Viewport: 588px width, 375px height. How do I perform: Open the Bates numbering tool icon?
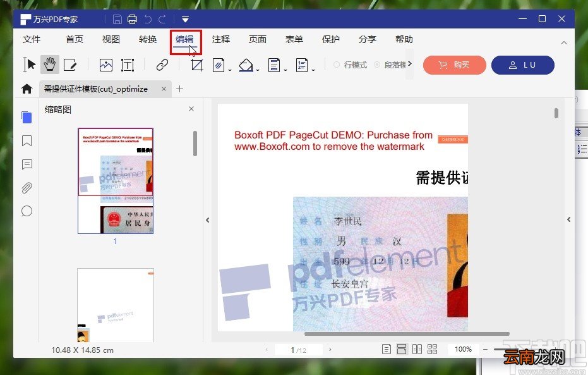[x=301, y=65]
